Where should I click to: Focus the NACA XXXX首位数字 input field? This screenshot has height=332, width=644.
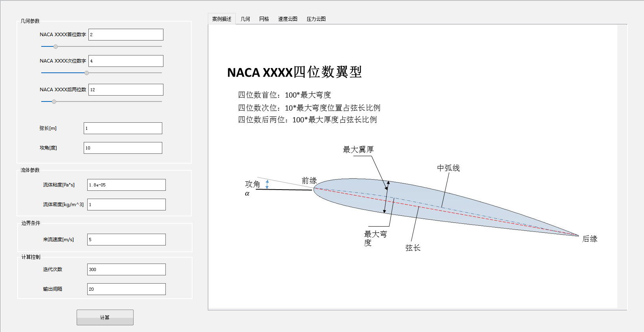coord(126,35)
